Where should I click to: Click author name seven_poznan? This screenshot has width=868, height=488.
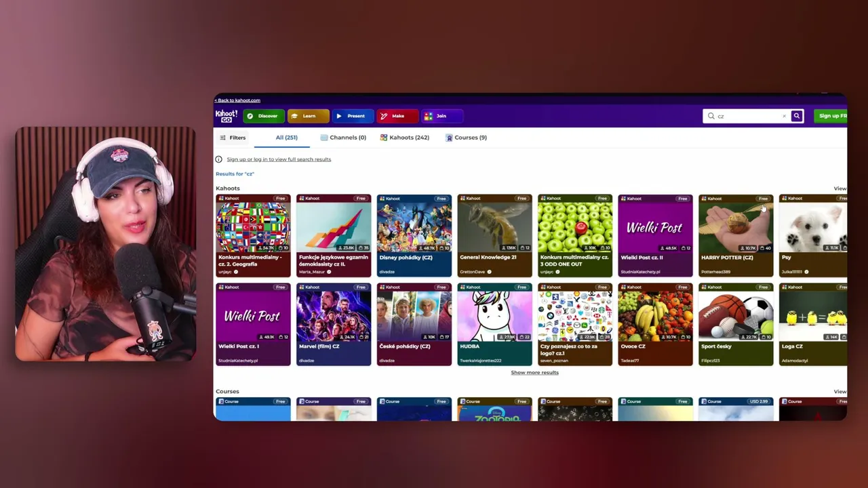click(x=555, y=361)
